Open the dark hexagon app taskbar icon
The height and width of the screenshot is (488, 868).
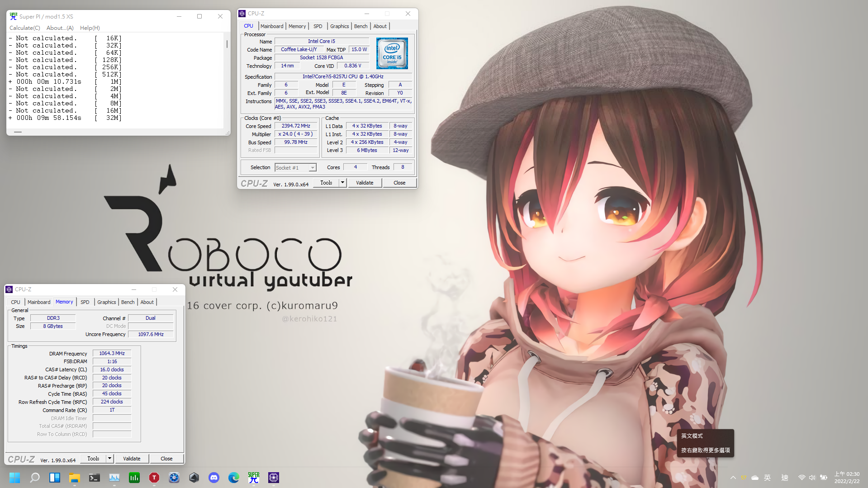[194, 478]
